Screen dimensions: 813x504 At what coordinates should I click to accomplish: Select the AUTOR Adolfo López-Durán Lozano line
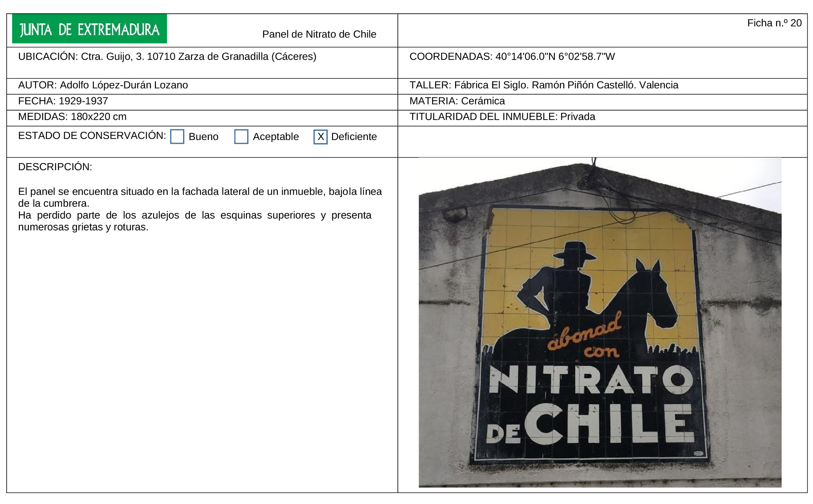pos(103,85)
